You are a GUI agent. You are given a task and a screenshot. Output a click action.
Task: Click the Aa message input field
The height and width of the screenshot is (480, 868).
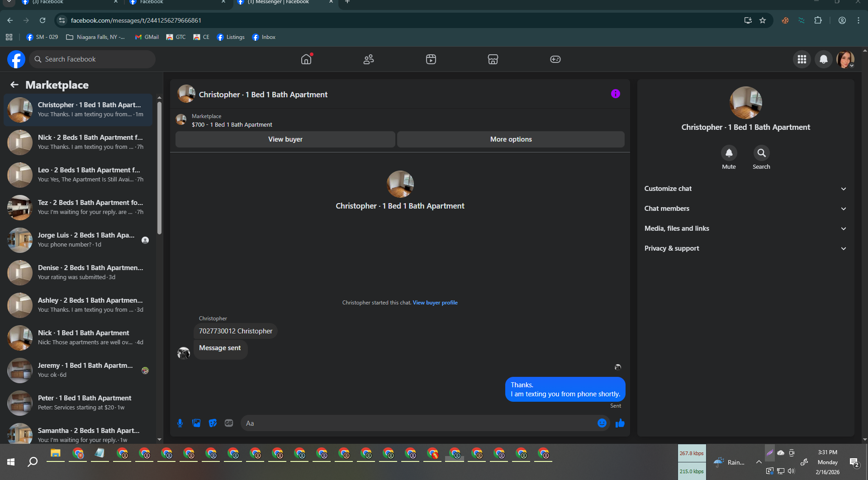418,423
